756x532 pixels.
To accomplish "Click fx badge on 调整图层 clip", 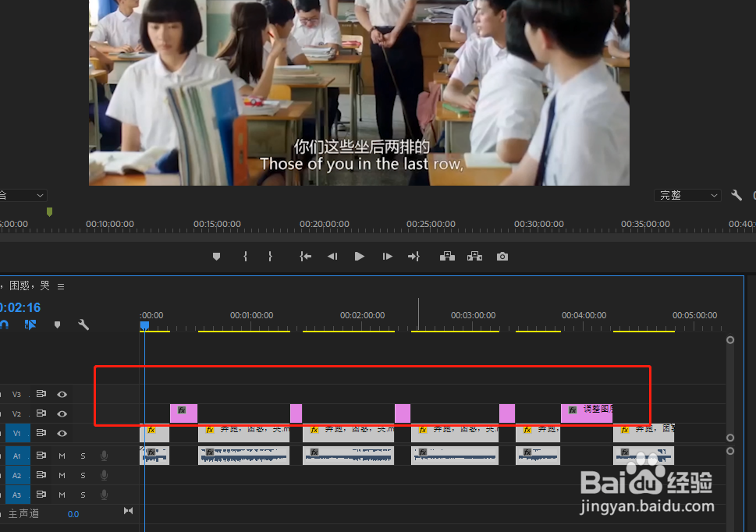I will [x=573, y=410].
